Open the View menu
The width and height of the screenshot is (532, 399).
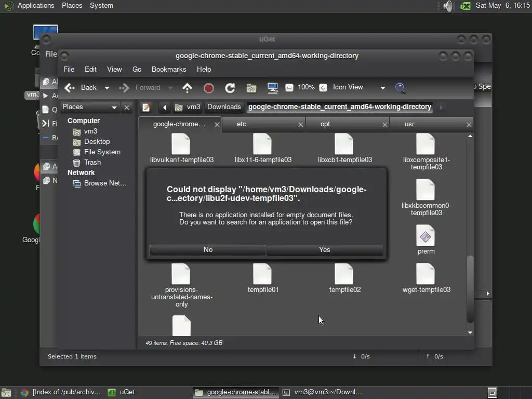pos(114,69)
